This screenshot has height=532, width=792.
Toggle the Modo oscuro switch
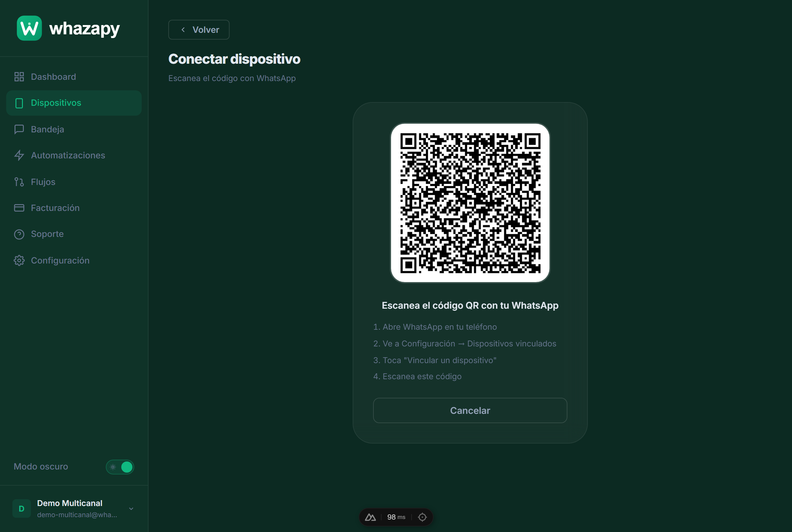(x=120, y=467)
